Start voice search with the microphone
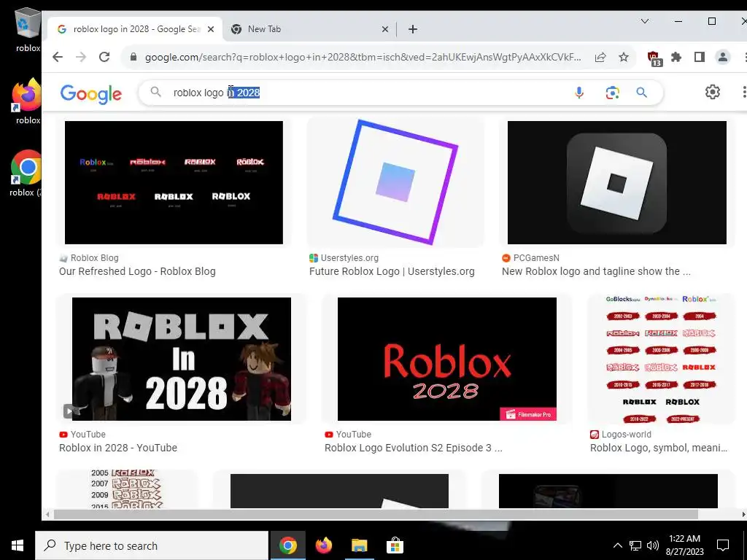 point(578,93)
